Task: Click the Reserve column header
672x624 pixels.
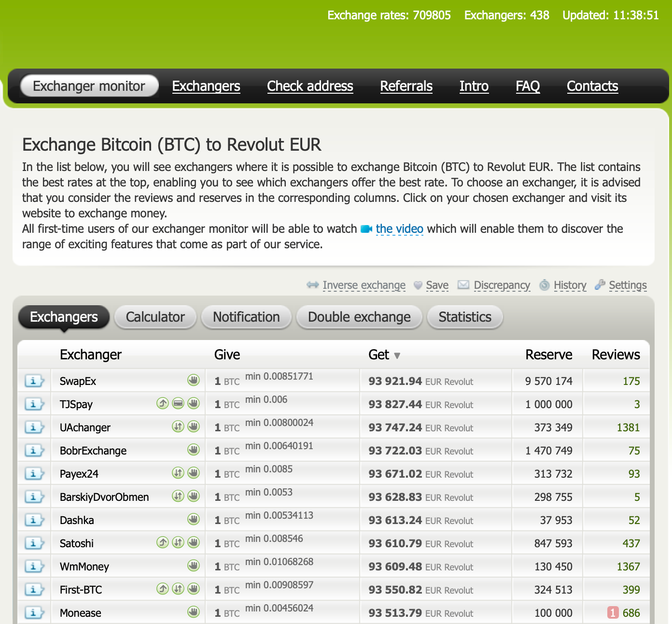Action: tap(548, 355)
